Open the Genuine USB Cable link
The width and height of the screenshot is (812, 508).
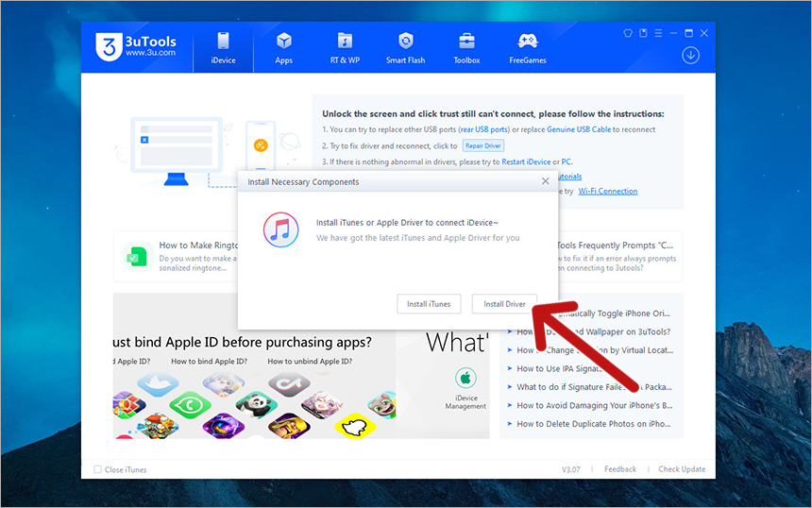pos(579,129)
